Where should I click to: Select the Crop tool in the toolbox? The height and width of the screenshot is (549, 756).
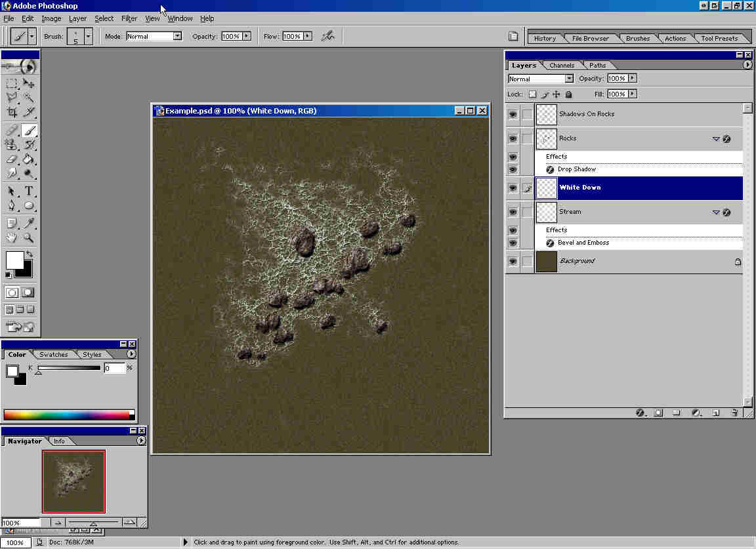tap(12, 112)
